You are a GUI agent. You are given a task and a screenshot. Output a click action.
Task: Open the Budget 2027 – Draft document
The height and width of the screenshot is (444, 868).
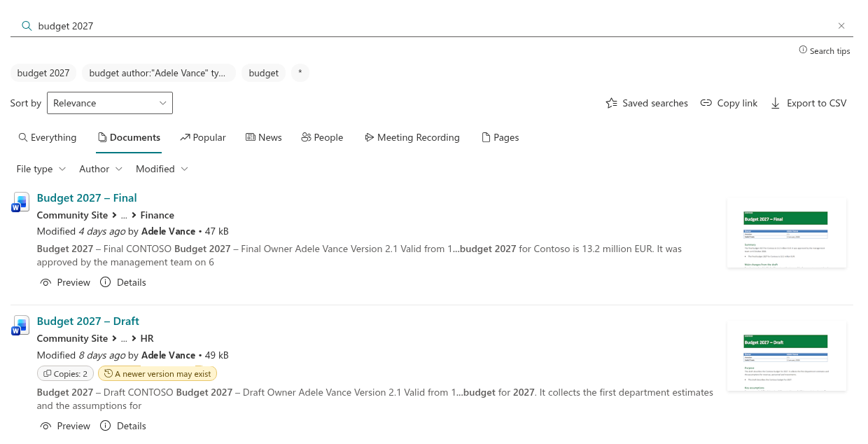(88, 321)
